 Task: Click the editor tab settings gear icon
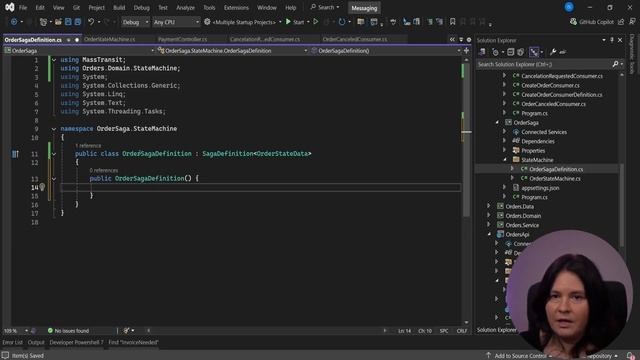click(469, 40)
